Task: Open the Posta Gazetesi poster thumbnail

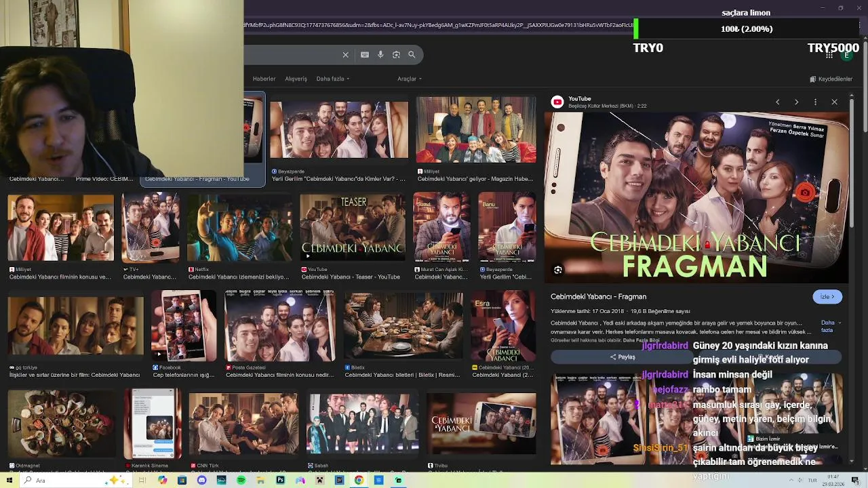Action: [x=280, y=326]
